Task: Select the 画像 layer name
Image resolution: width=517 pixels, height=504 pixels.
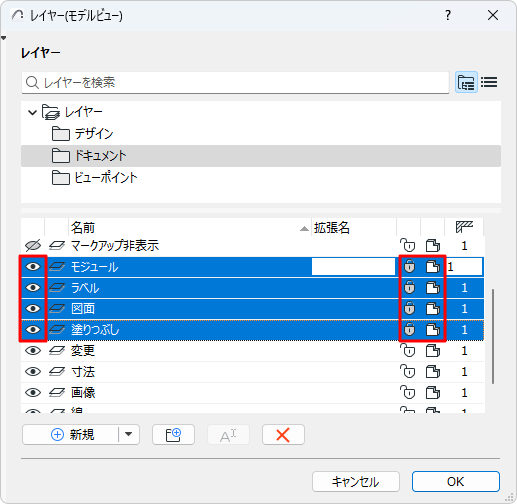Action: [x=83, y=393]
